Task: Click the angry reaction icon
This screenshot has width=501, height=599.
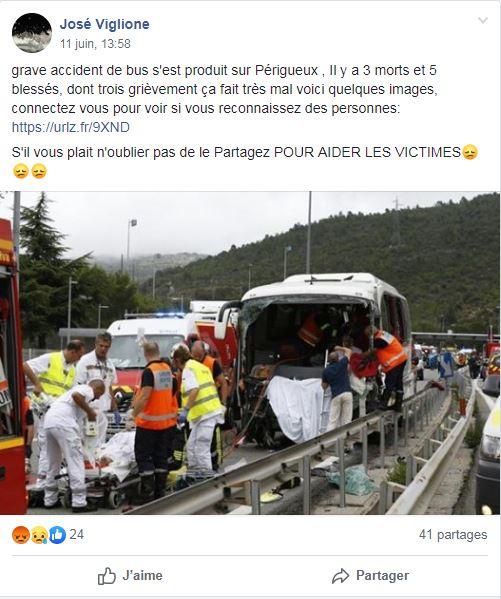Action: click(21, 535)
